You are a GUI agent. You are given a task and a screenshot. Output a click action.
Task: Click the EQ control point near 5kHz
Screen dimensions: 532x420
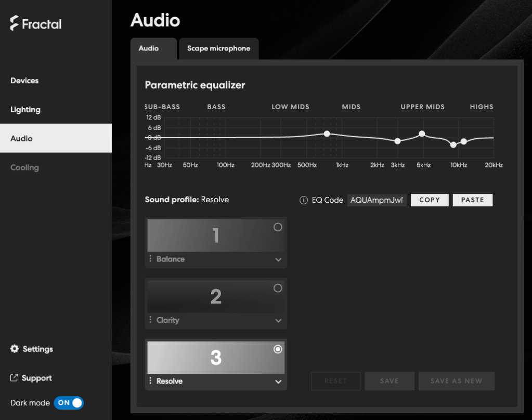(x=422, y=134)
